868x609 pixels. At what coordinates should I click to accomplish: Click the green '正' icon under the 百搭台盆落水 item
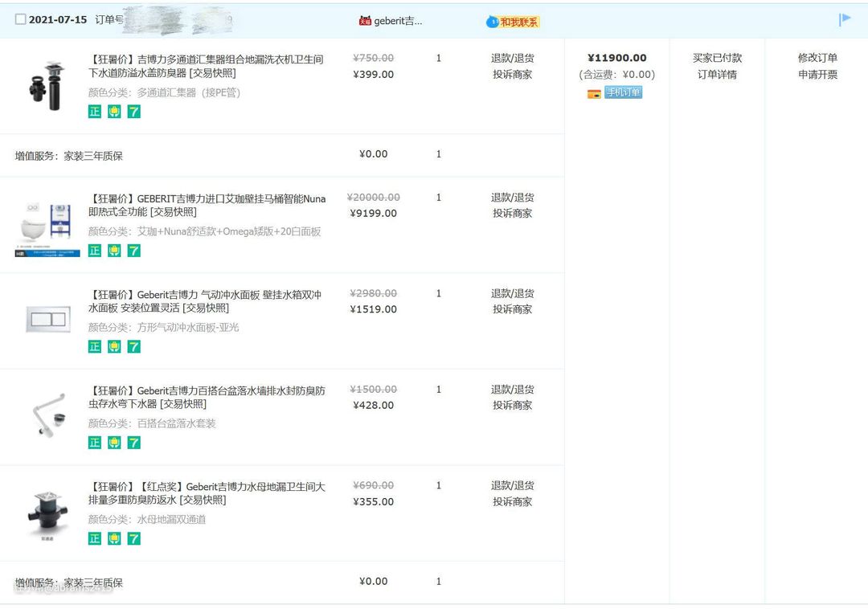(95, 443)
